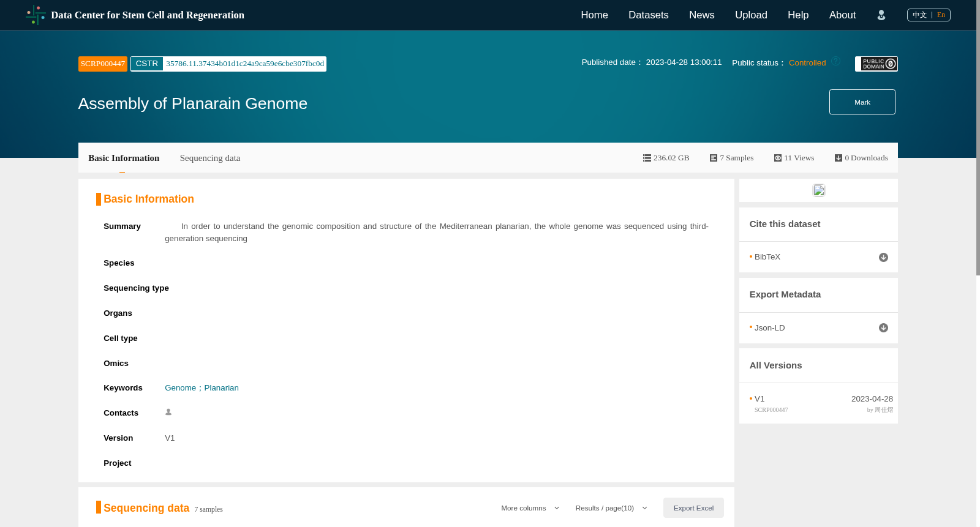Open the Upload page
The image size is (980, 527).
[x=751, y=15]
